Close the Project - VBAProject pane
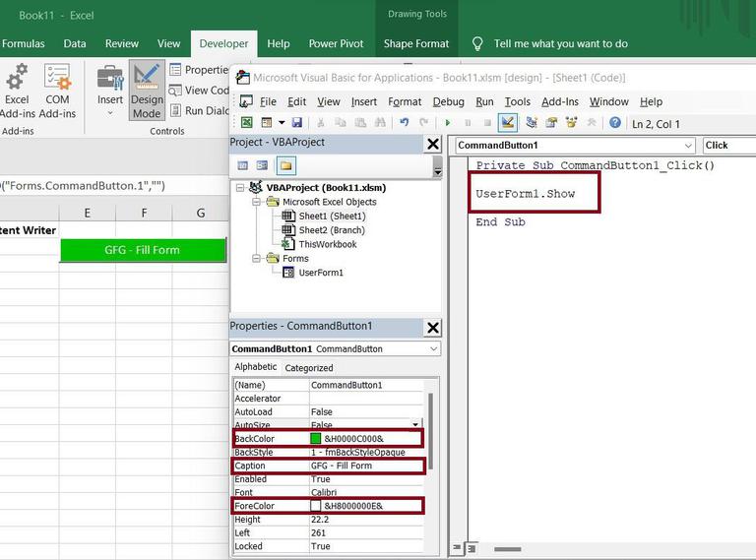Image resolution: width=756 pixels, height=560 pixels. point(433,144)
